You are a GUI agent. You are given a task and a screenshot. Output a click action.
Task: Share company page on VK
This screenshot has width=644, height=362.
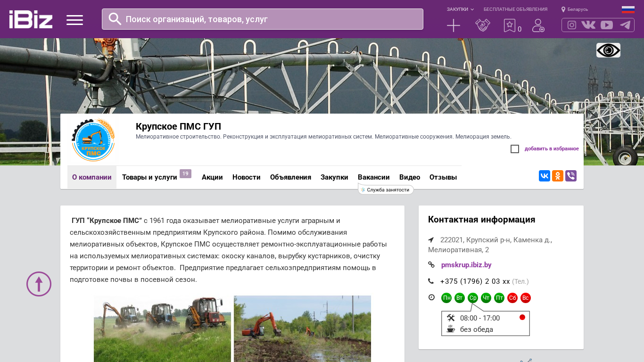coord(545,176)
